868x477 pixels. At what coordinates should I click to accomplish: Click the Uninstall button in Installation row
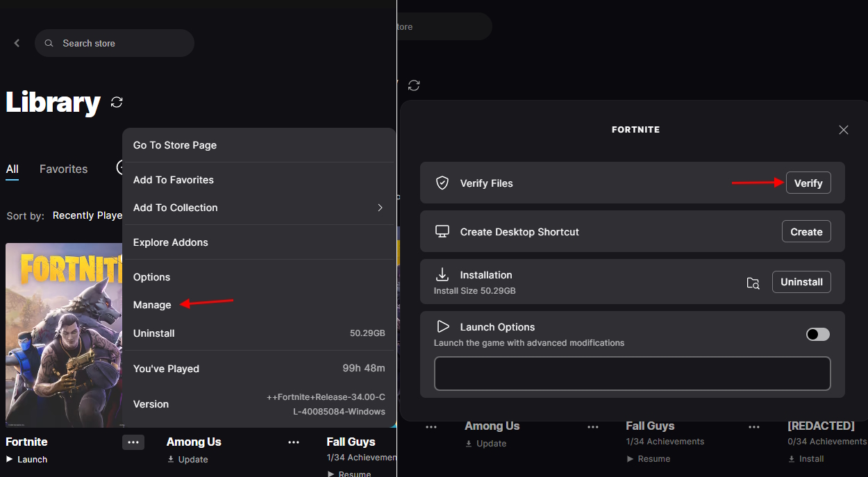pos(801,282)
